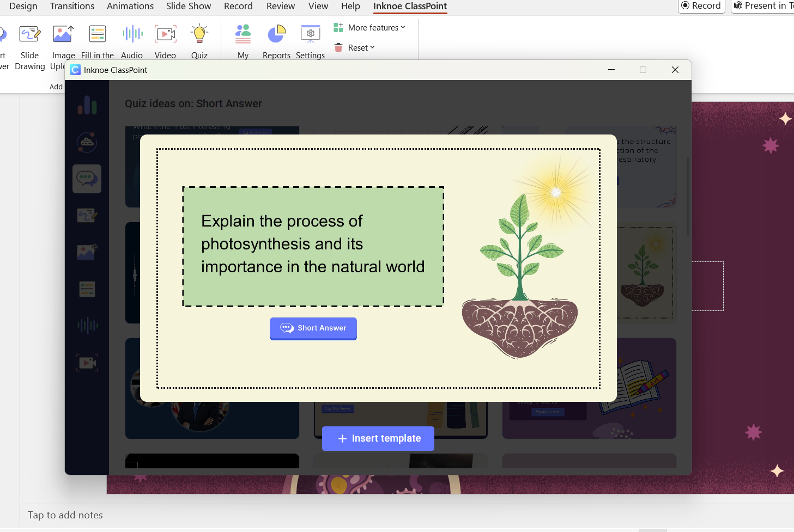Add an Audio Record activity from ribbon
The height and width of the screenshot is (532, 794).
[x=132, y=42]
